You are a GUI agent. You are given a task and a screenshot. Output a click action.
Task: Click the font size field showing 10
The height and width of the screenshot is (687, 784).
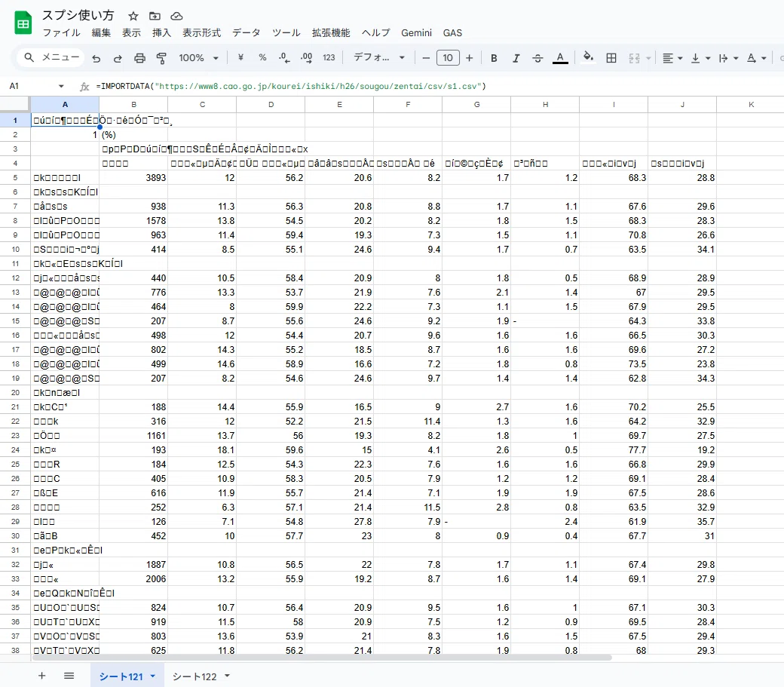[x=448, y=58]
